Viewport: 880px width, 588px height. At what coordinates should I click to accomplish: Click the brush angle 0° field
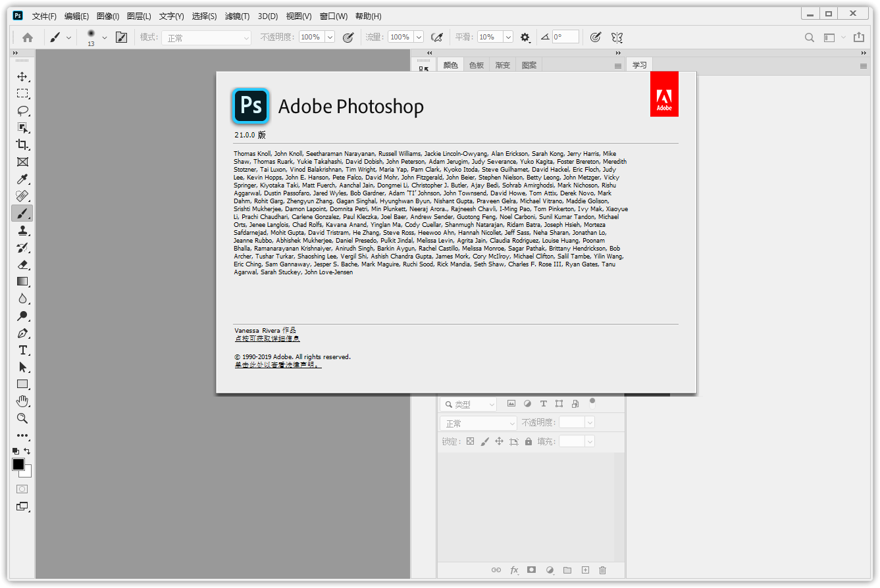pos(565,37)
